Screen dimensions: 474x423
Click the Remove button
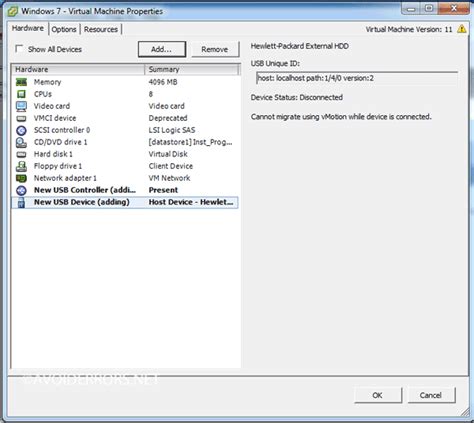tap(215, 49)
